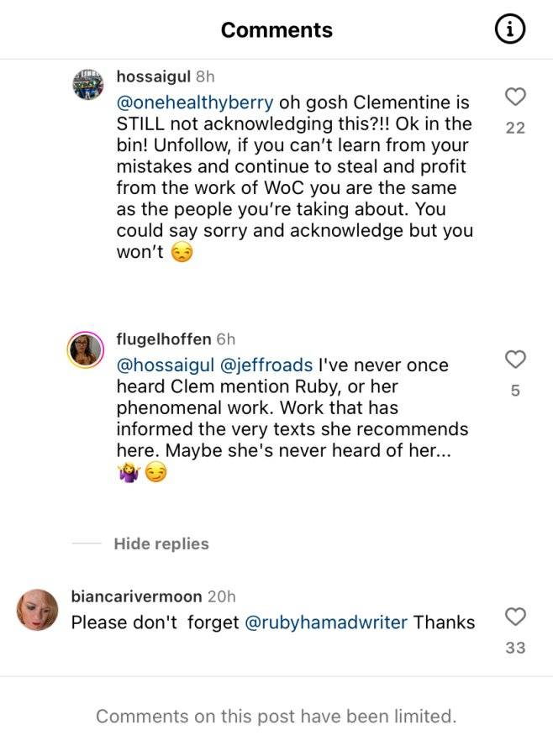Viewport: 553px width, 756px height.
Task: Open the @hossaigul mention in flugelhoffen's reply
Action: (165, 365)
